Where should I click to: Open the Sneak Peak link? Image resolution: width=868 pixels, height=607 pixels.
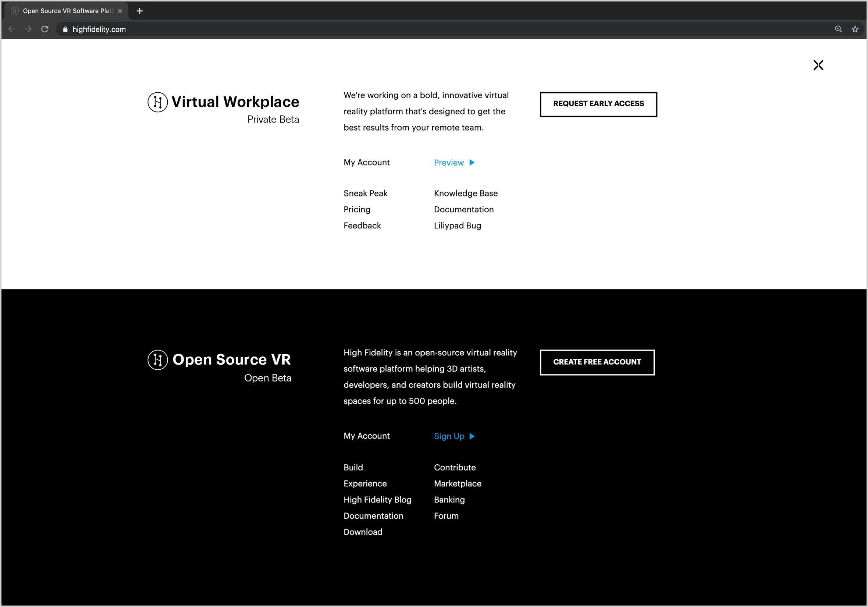click(x=365, y=194)
